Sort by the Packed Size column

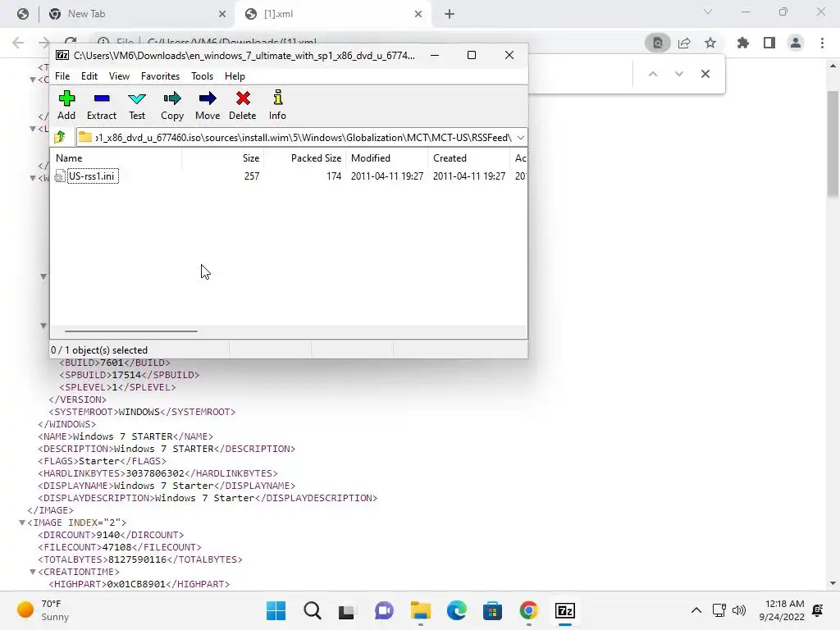(x=316, y=158)
